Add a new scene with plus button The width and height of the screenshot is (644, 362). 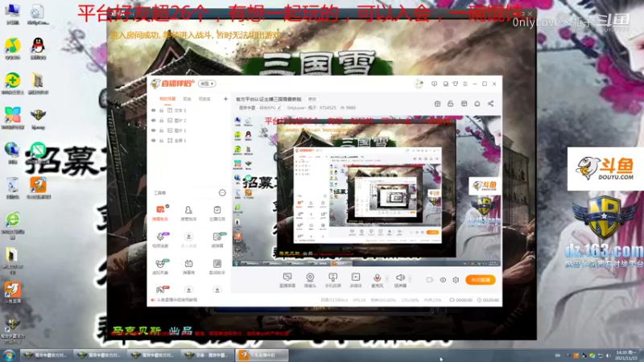[x=225, y=99]
